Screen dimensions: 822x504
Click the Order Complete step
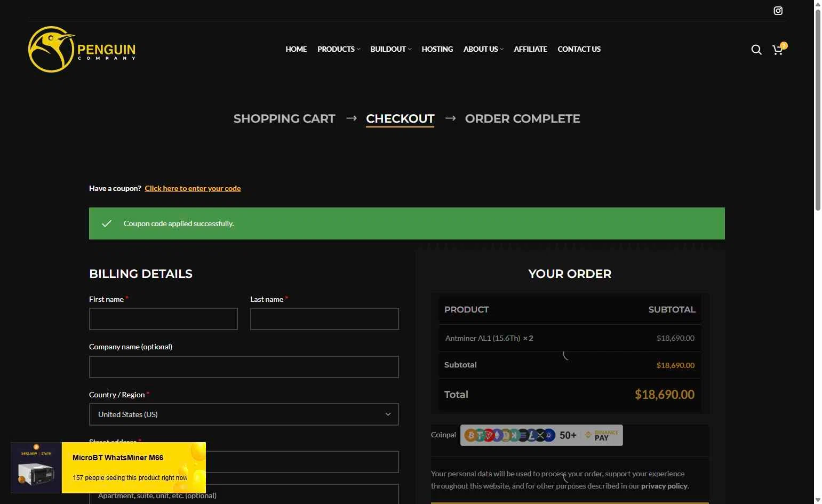522,118
